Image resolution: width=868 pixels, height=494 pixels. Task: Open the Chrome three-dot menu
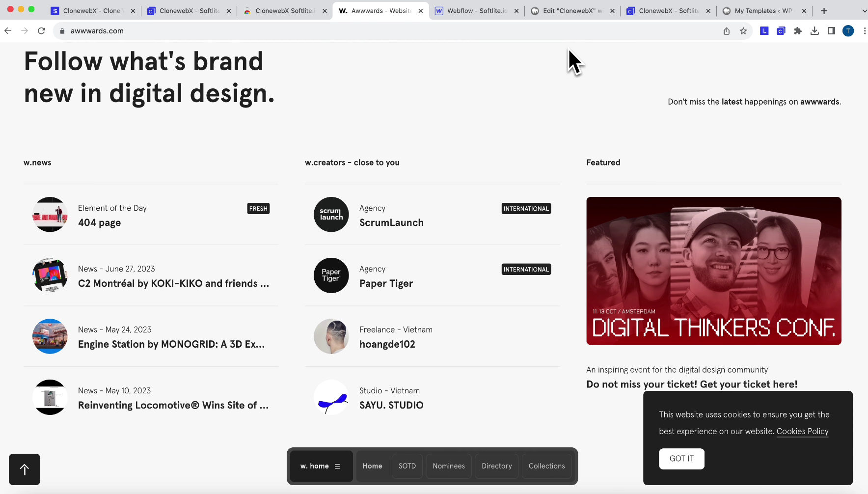pyautogui.click(x=865, y=30)
